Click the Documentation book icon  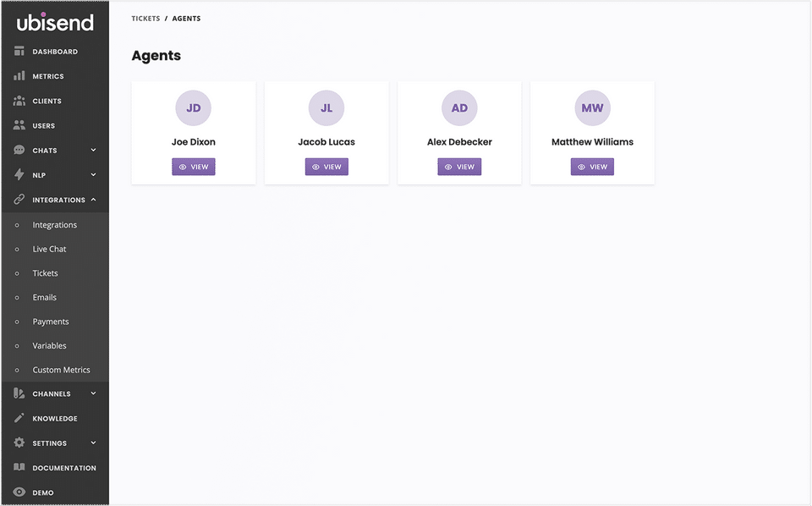coord(19,467)
